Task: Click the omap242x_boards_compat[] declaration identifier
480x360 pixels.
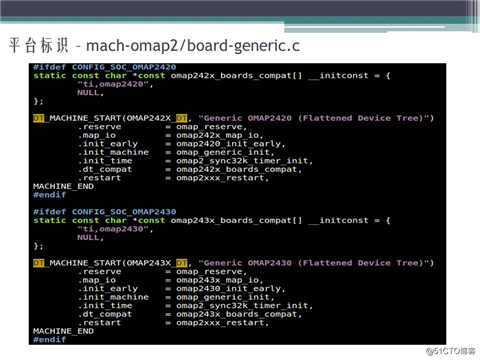Action: point(236,76)
